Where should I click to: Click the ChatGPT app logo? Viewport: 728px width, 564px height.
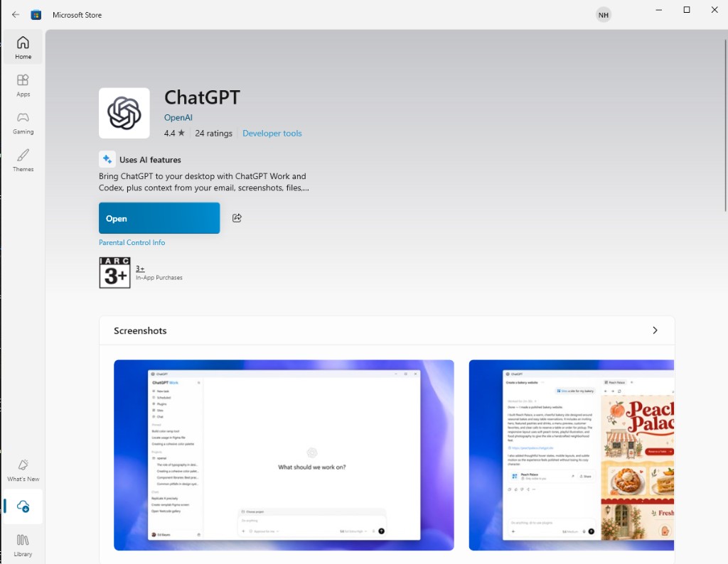[x=124, y=113]
